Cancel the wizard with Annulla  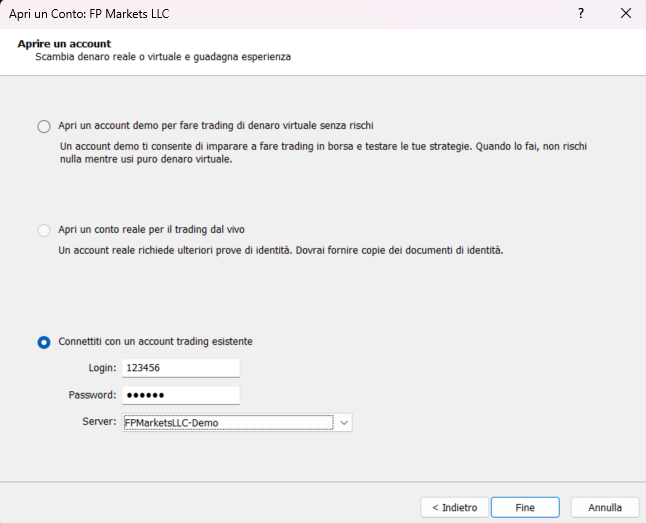(x=605, y=507)
